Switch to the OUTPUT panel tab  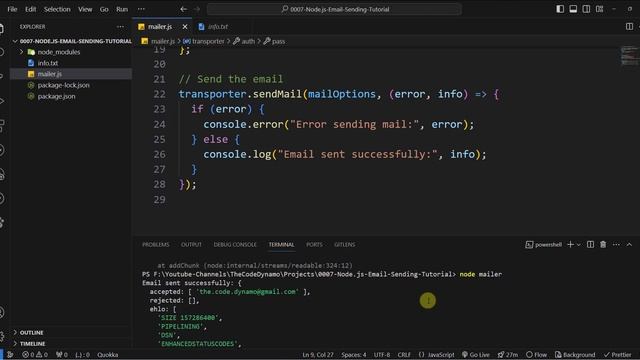[191, 244]
